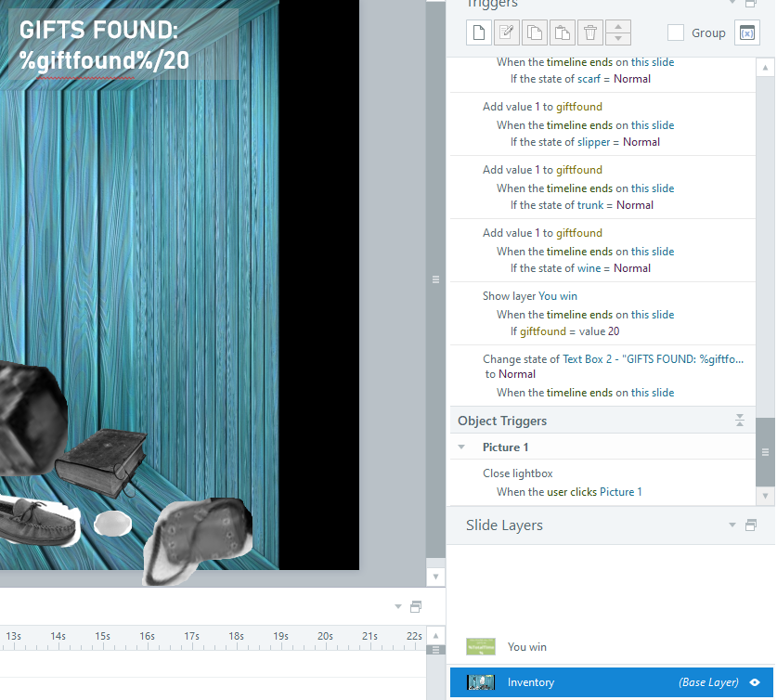Screen dimensions: 777x700
Task: Paste a trigger
Action: point(562,32)
